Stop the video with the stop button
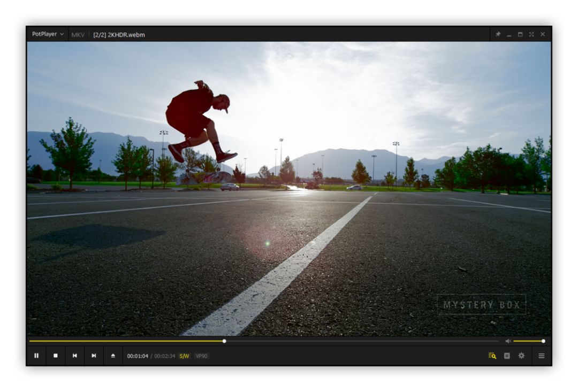 [x=56, y=356]
